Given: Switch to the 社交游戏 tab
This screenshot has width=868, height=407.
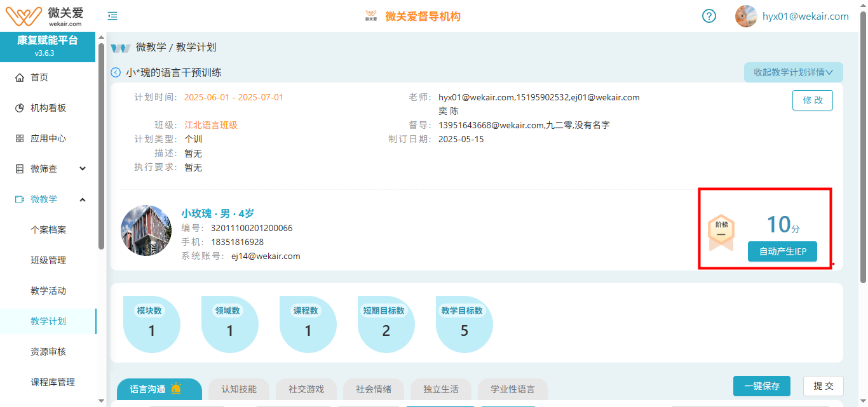Looking at the screenshot, I should [306, 389].
